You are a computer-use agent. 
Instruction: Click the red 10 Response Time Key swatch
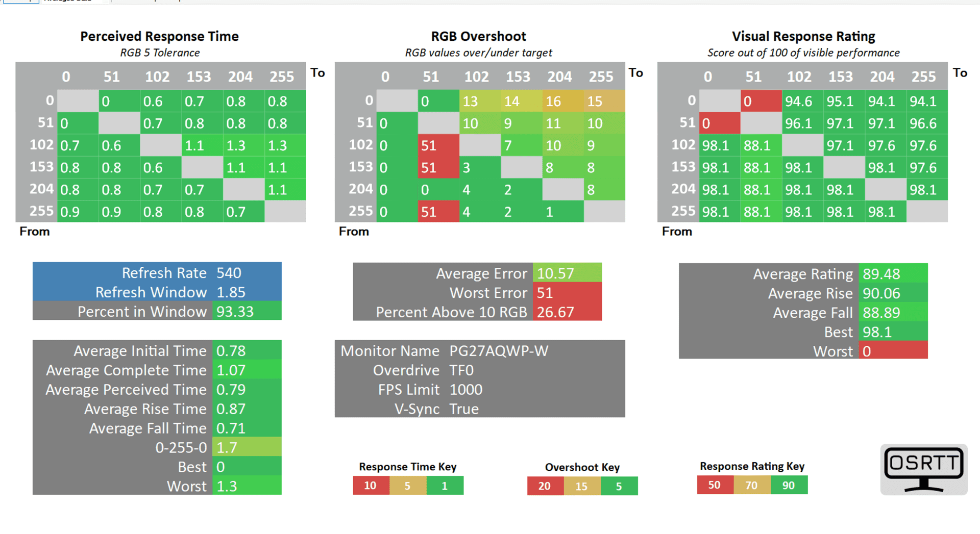pyautogui.click(x=371, y=486)
